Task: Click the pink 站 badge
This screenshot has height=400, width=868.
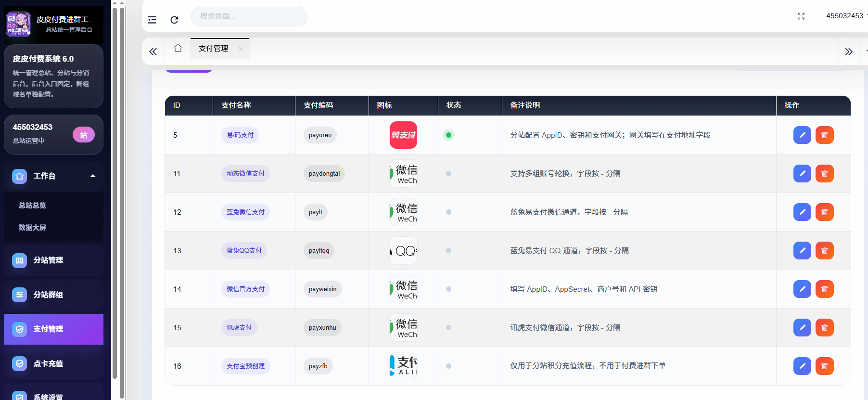Action: (84, 135)
